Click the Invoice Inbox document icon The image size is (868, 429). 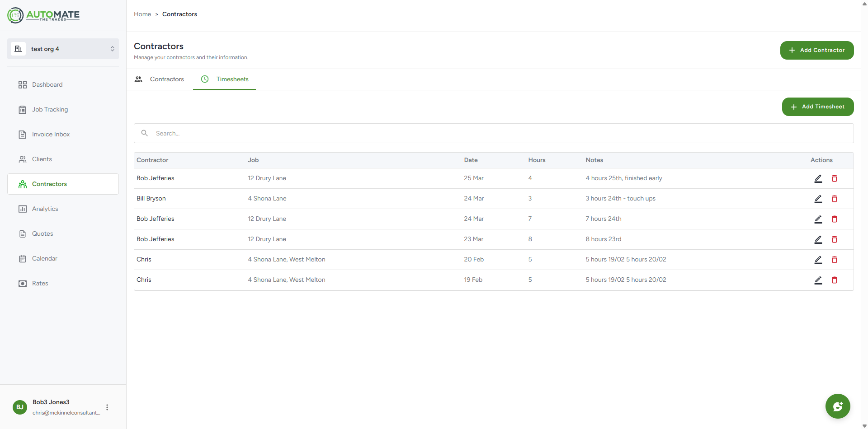click(x=23, y=134)
